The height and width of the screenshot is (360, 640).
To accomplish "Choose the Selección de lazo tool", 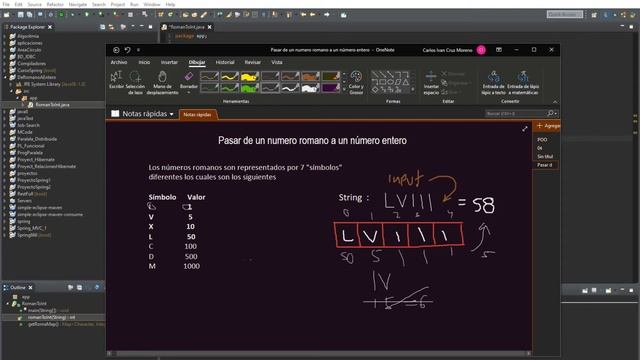I will coord(135,83).
